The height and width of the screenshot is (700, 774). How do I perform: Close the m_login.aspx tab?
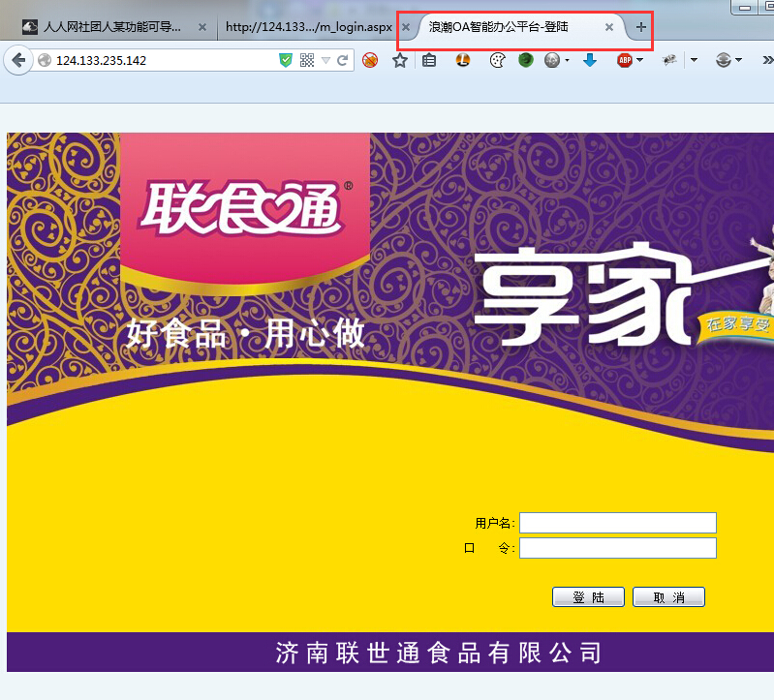406,27
